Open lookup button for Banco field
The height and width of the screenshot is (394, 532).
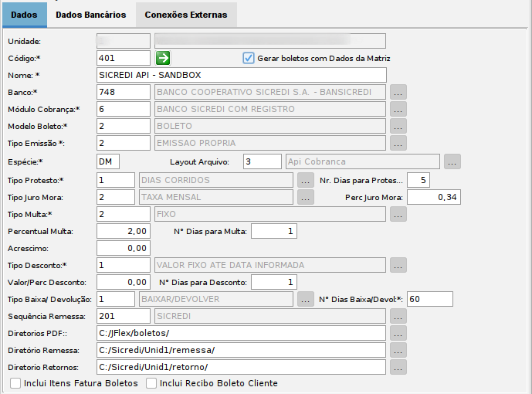click(398, 93)
